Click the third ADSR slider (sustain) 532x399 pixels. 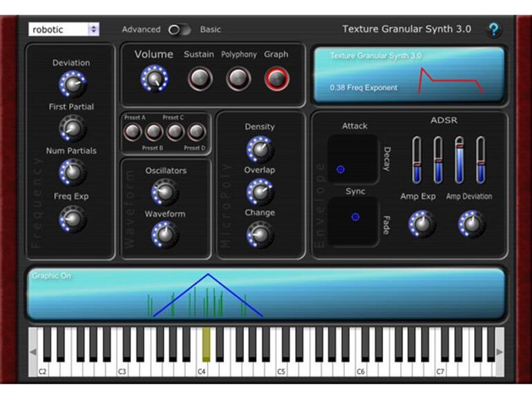[459, 160]
